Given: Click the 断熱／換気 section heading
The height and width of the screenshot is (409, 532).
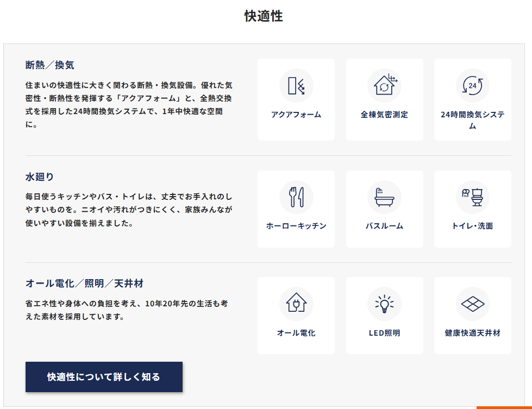Looking at the screenshot, I should (x=50, y=65).
